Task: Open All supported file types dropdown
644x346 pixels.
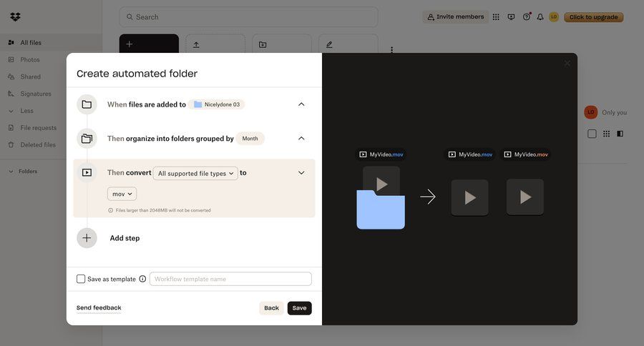Action: coord(195,173)
